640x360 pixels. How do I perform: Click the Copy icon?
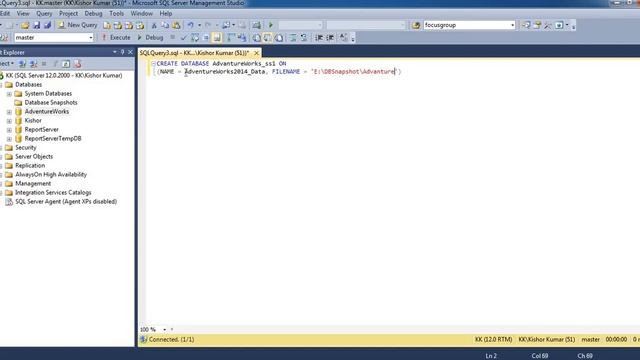point(165,25)
